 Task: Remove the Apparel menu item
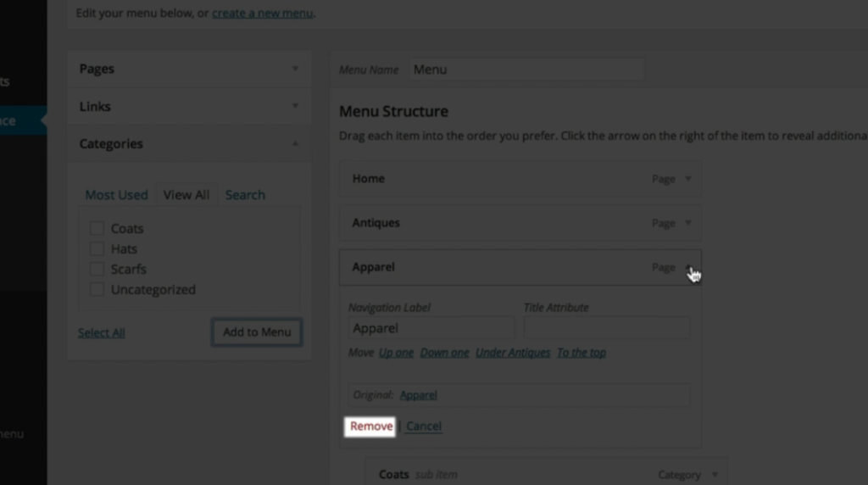pyautogui.click(x=371, y=426)
